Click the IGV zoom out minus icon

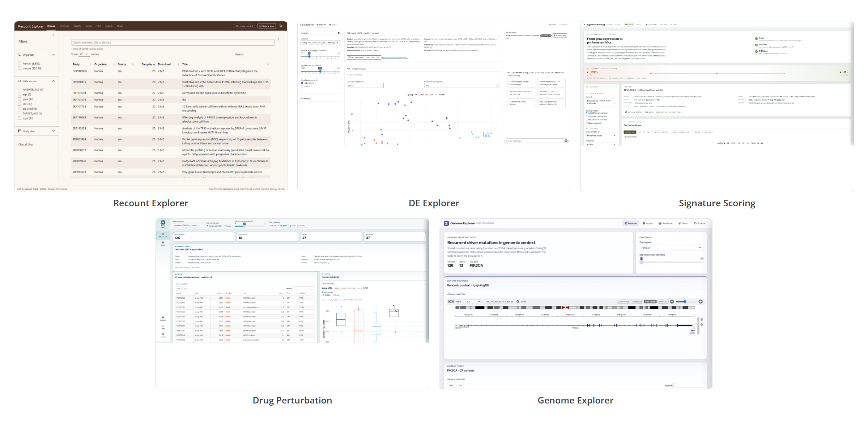(x=672, y=301)
